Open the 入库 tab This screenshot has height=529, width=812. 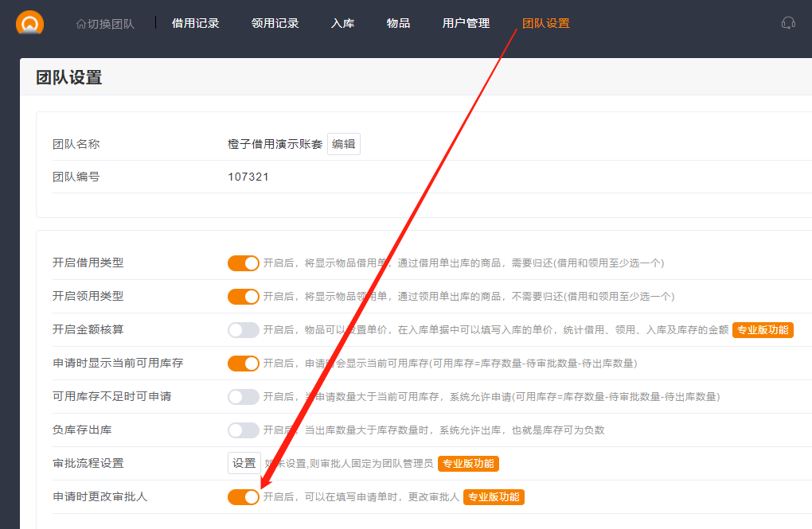coord(342,23)
